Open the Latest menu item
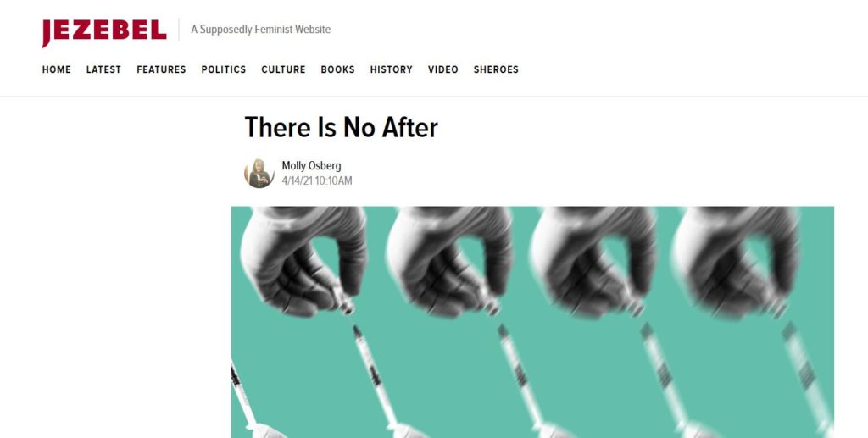Image resolution: width=868 pixels, height=438 pixels. 103,69
